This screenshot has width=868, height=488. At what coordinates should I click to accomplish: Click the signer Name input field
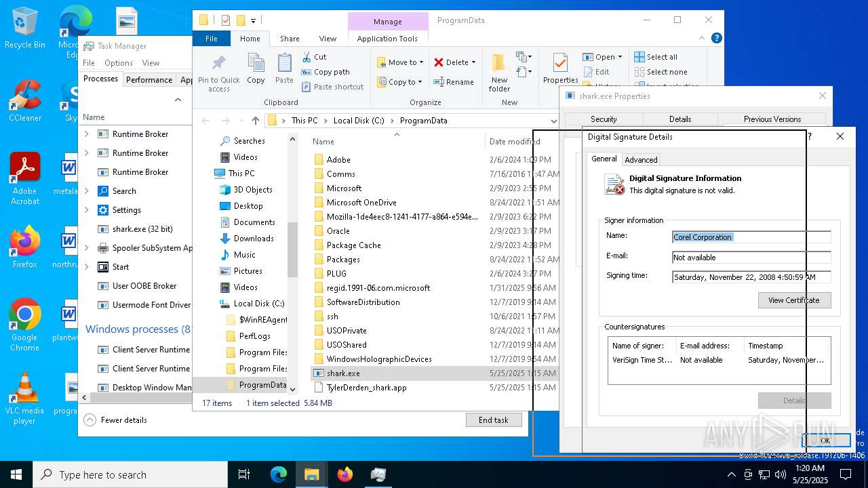pyautogui.click(x=751, y=237)
